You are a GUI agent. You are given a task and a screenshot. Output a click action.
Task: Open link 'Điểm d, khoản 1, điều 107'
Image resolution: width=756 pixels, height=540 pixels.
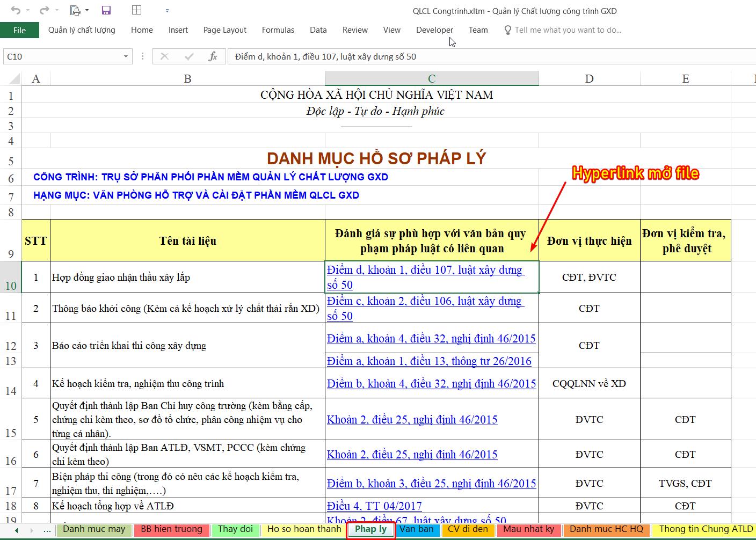click(x=425, y=278)
